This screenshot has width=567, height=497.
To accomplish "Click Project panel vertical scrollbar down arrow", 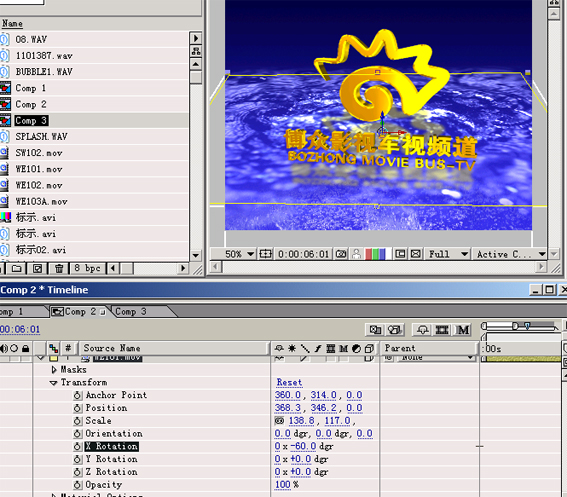I will pyautogui.click(x=196, y=255).
